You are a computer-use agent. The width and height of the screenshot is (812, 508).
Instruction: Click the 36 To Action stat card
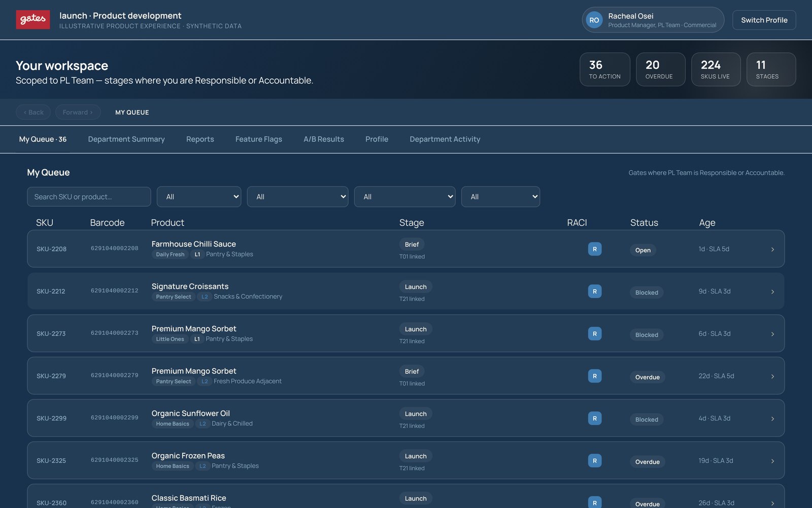point(605,70)
